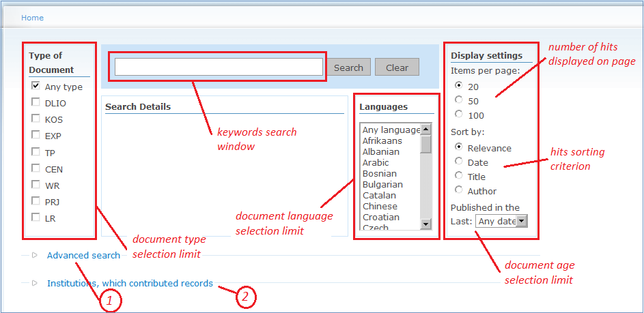Sort results by Date
This screenshot has width=644, height=313.
pyautogui.click(x=459, y=161)
